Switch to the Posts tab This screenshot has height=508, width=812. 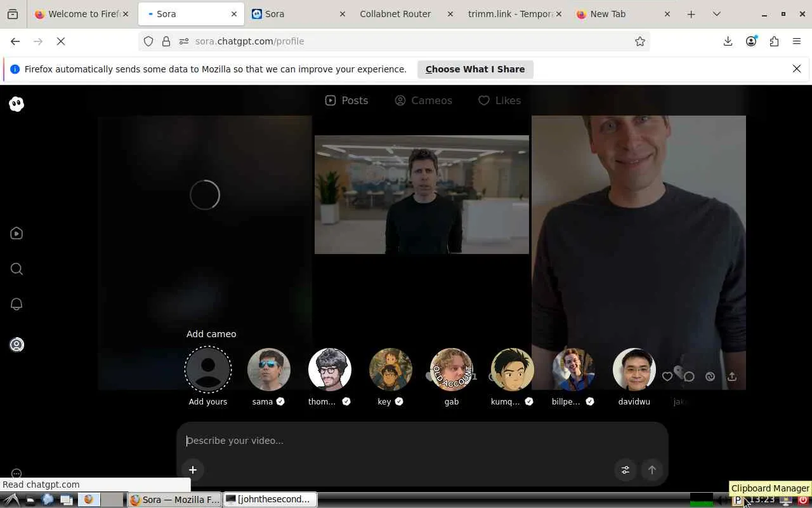click(x=346, y=100)
